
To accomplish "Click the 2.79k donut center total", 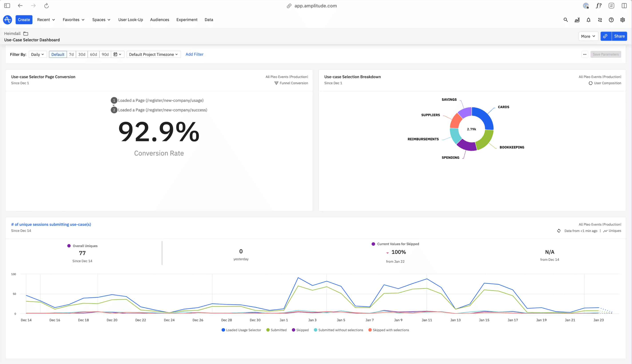I will coord(471,129).
